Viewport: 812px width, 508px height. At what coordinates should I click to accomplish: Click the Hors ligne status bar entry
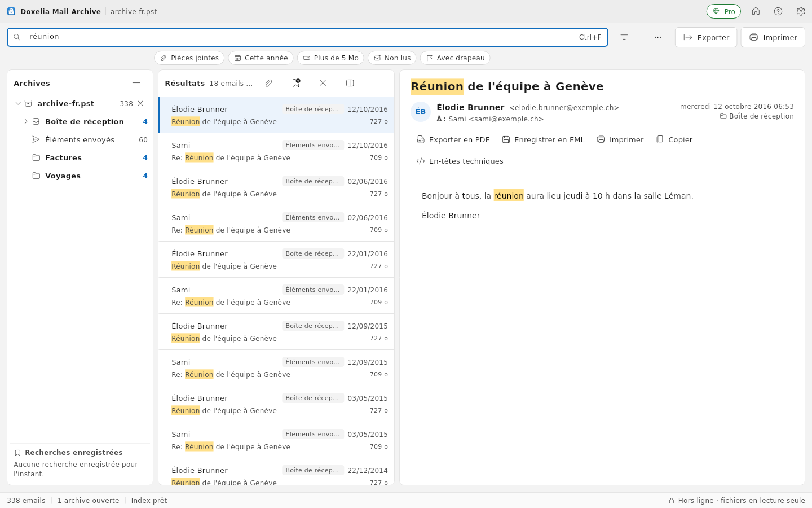[736, 501]
